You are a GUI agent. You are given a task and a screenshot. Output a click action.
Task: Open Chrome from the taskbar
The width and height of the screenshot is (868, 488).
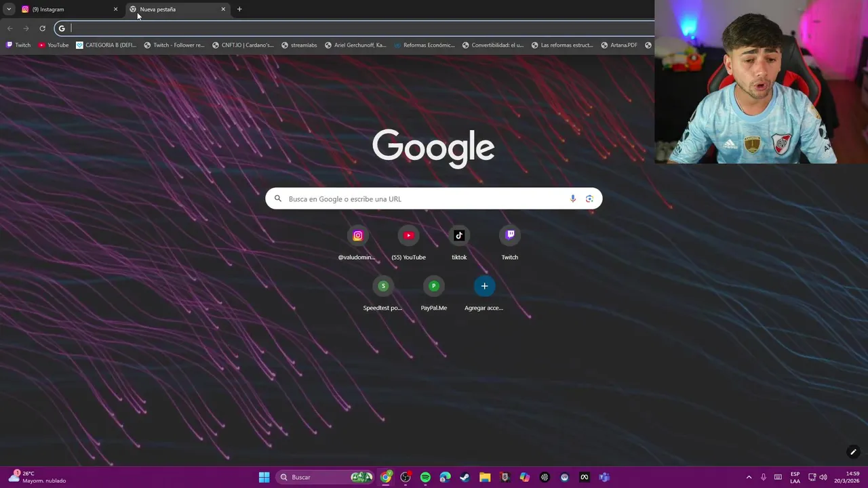pos(386,477)
